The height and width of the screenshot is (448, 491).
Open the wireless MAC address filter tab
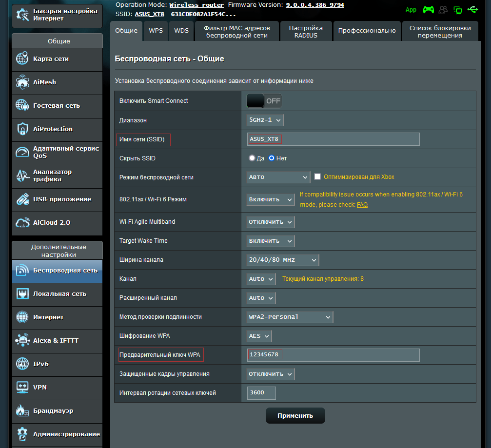237,31
